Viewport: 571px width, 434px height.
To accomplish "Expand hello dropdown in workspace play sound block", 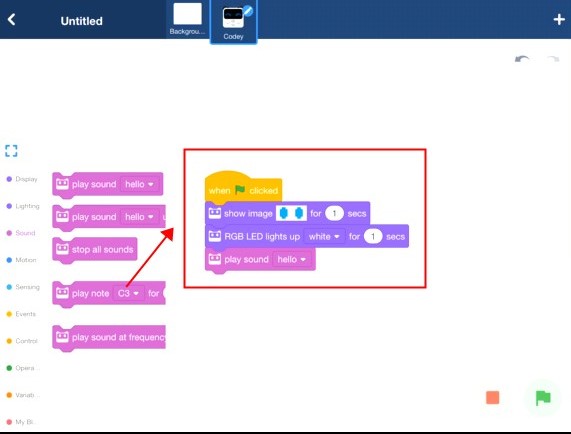I will coord(292,260).
